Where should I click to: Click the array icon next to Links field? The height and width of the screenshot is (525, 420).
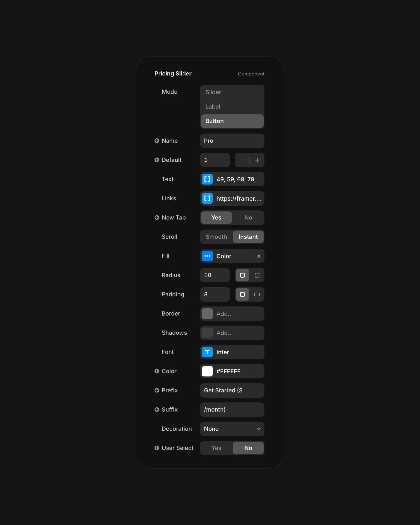(207, 198)
